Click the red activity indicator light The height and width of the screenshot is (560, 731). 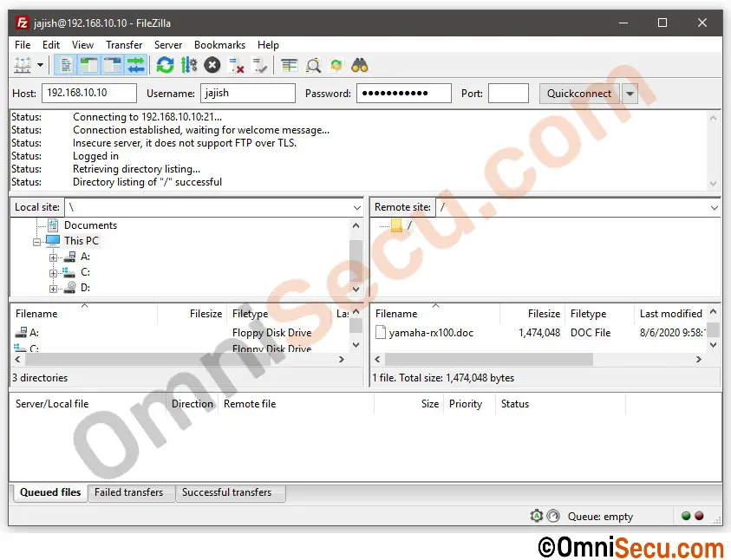(699, 516)
